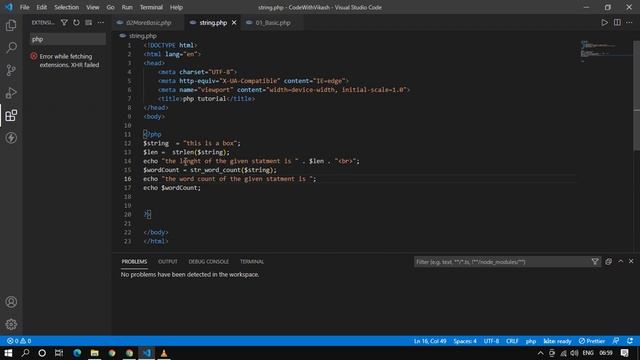Click Spaces: 4 indentation setting
640x360 pixels.
pos(465,341)
